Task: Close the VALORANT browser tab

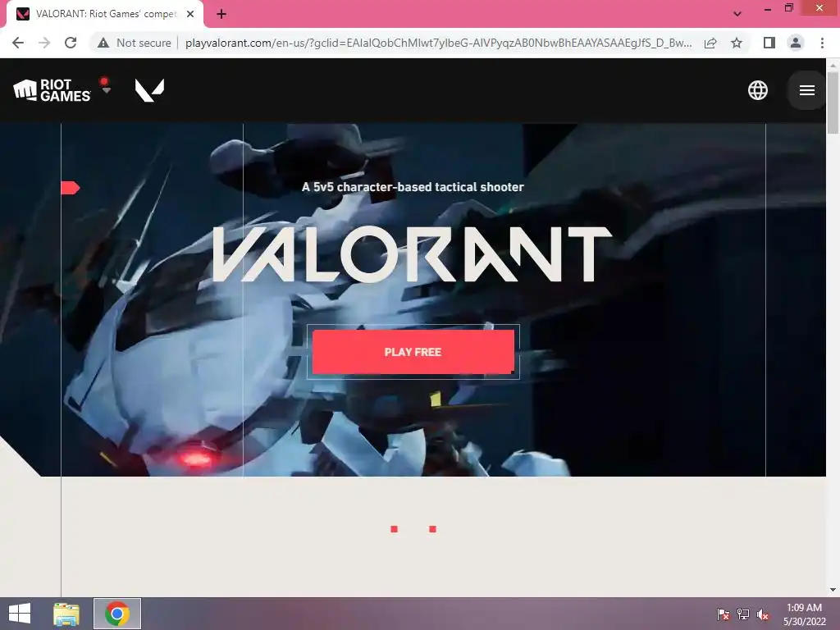Action: click(190, 14)
